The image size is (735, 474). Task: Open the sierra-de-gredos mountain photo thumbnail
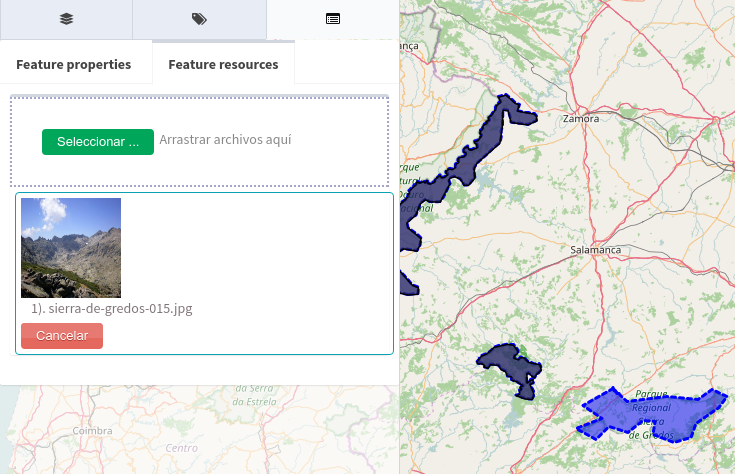71,247
